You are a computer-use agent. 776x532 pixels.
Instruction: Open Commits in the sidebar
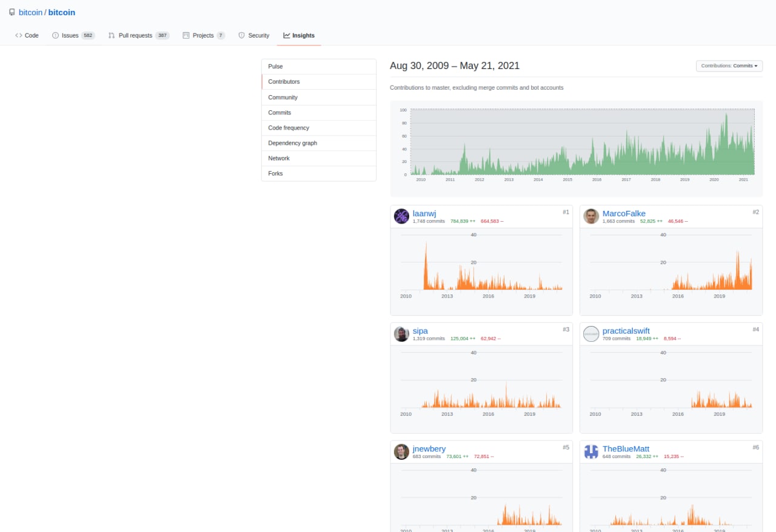click(319, 113)
